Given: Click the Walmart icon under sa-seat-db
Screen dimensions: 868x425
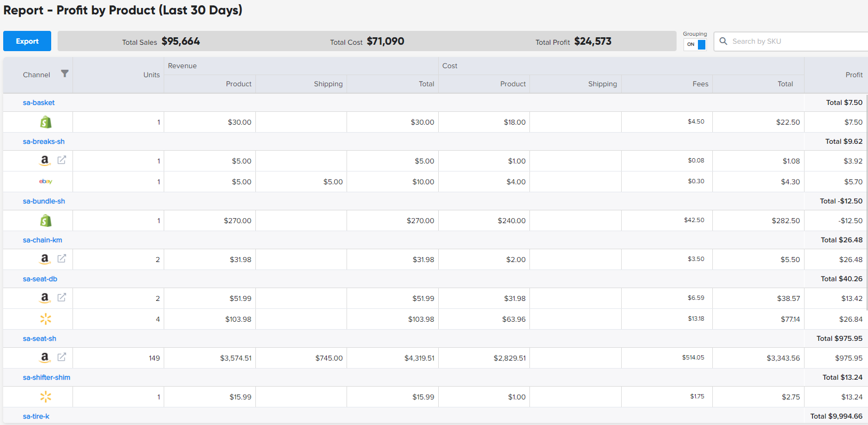Looking at the screenshot, I should (46, 319).
